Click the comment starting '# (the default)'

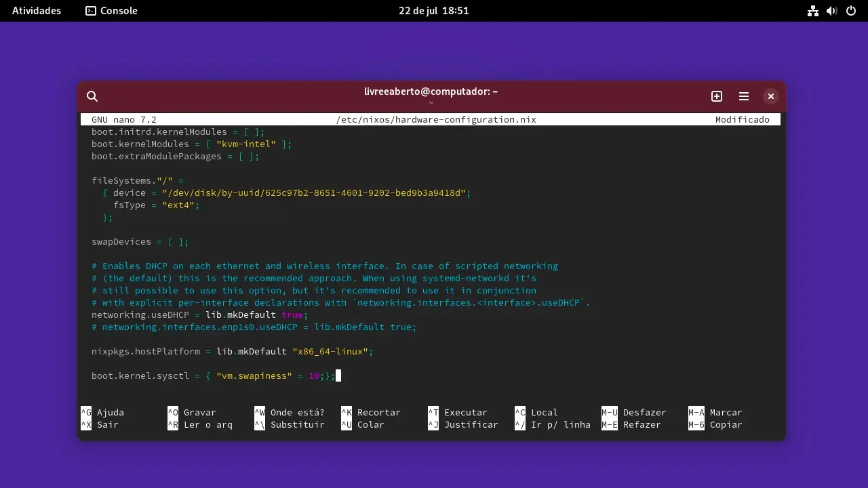pos(314,278)
